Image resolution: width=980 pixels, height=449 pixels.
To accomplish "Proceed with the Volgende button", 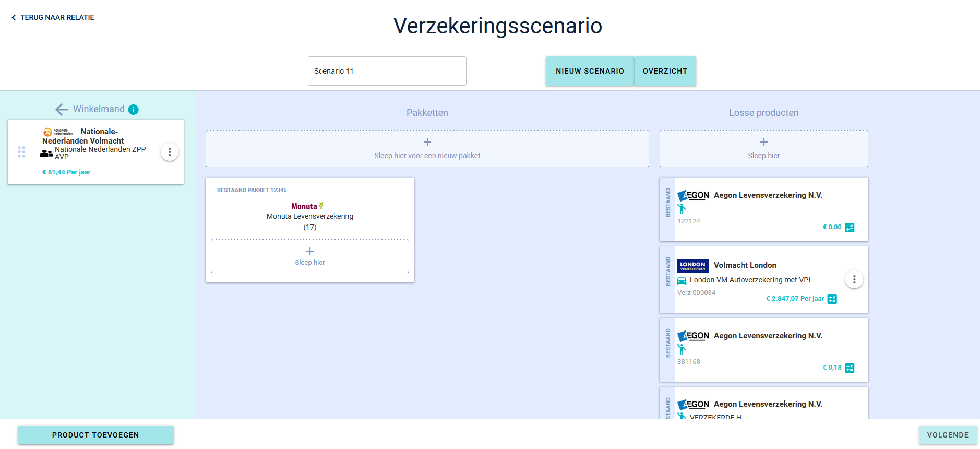I will pos(948,435).
